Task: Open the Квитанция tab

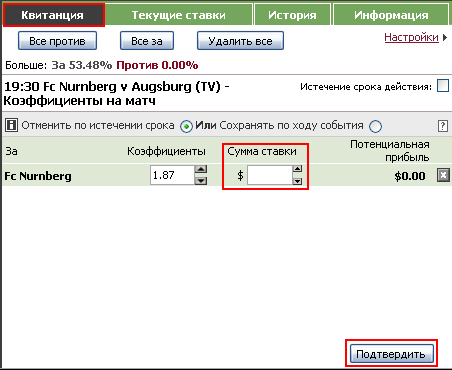Action: point(54,15)
